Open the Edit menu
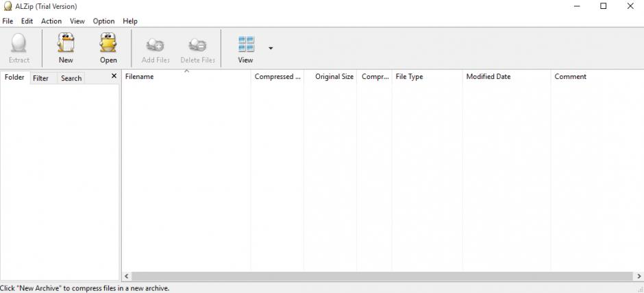The height and width of the screenshot is (293, 644). 27,21
